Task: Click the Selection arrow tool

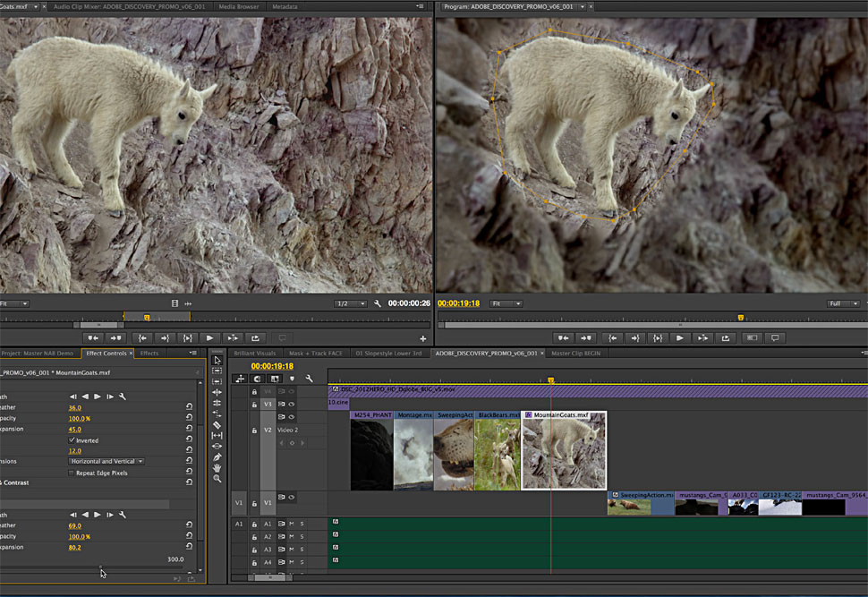Action: 217,360
